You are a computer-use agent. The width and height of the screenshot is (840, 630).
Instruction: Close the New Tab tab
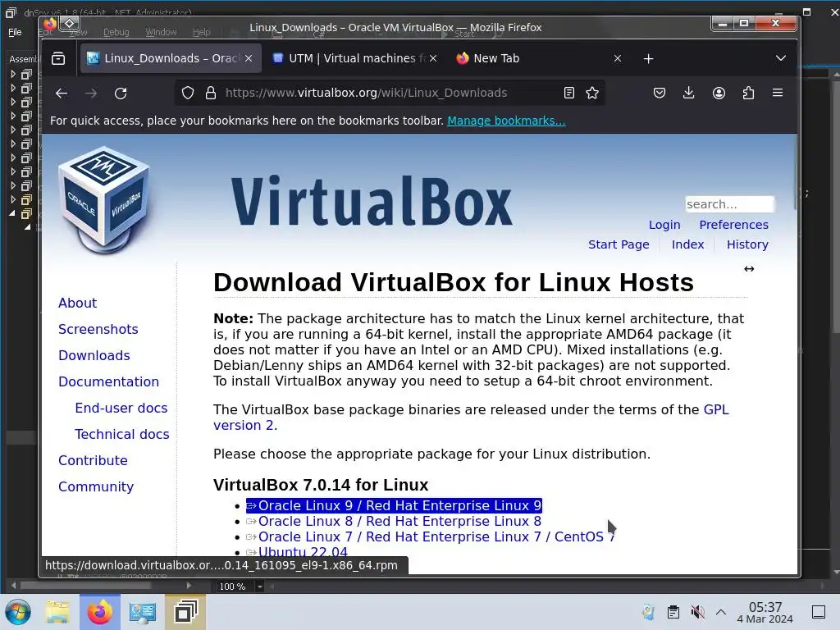pyautogui.click(x=618, y=58)
